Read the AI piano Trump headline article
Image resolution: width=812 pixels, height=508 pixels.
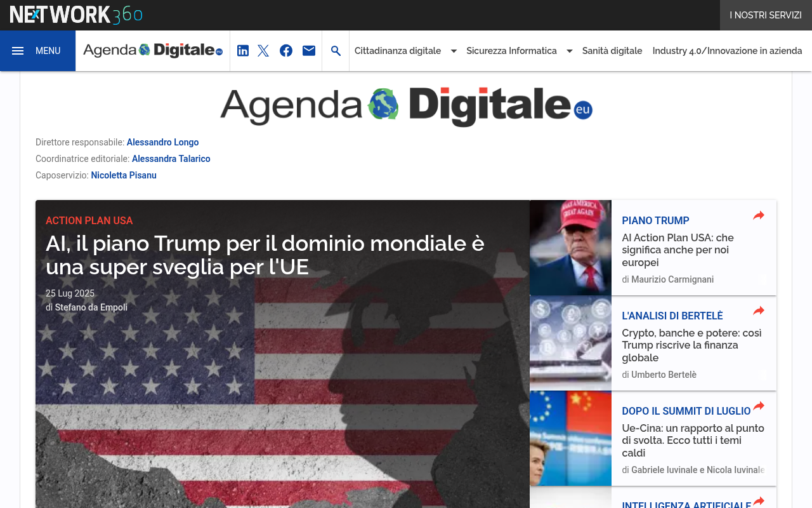265,255
